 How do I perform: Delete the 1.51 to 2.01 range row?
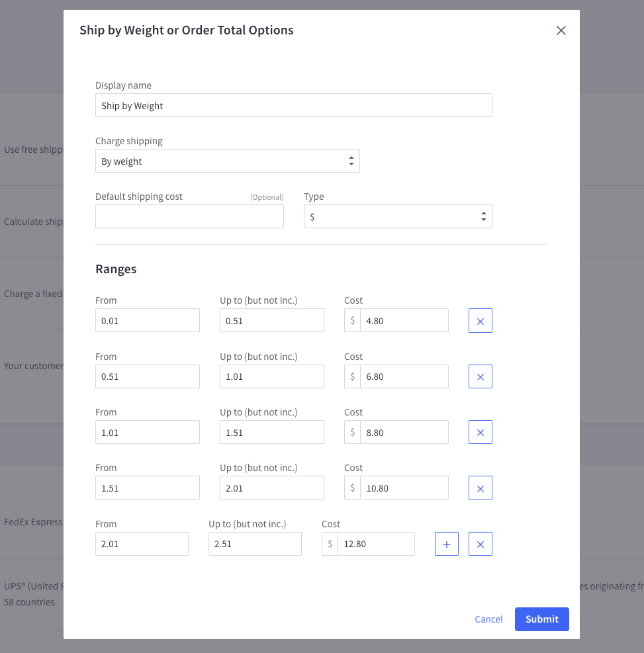click(x=481, y=488)
